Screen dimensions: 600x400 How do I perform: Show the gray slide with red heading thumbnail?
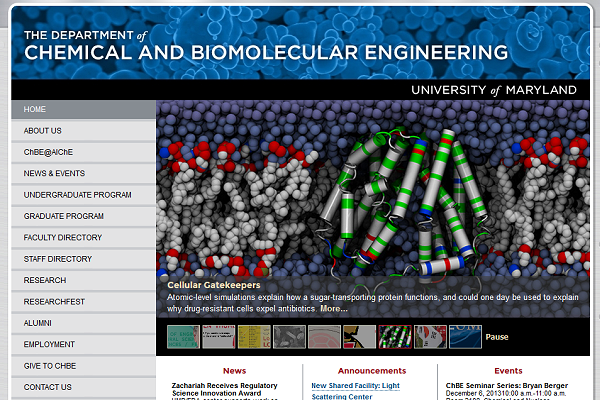tap(218, 337)
